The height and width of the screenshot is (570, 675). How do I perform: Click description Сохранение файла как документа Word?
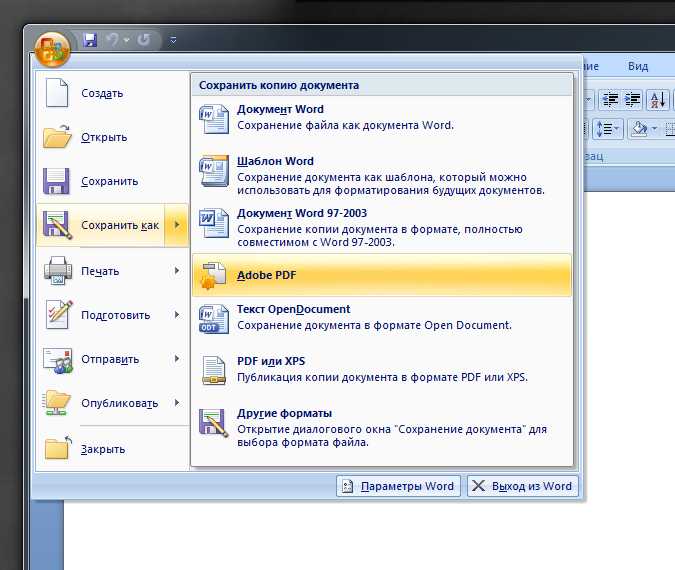click(x=346, y=125)
